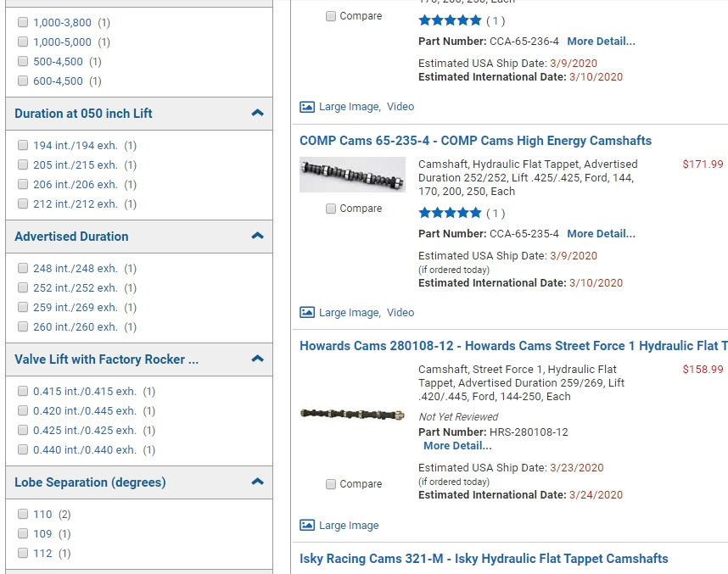Tick 259 int./269 exh. advertised duration
Viewport: 728px width, 574px height.
coord(23,307)
